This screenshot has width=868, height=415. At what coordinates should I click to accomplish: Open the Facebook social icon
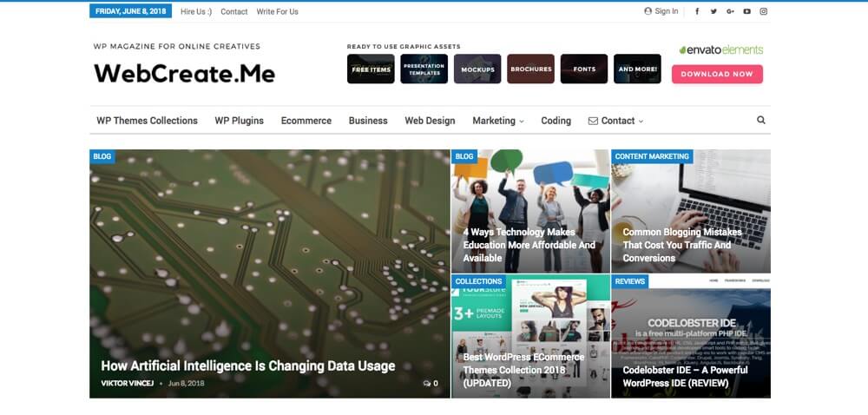697,11
